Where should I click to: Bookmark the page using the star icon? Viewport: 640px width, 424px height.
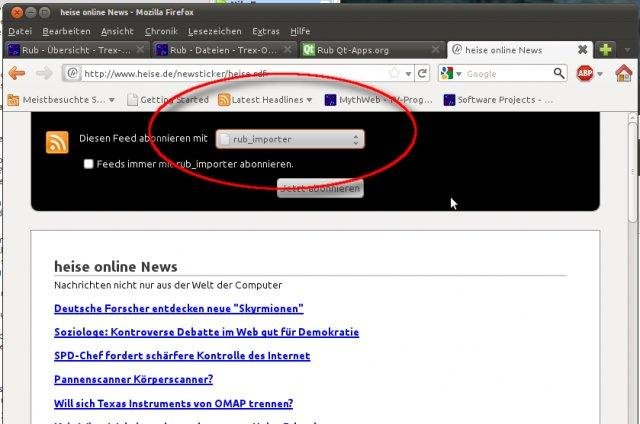pos(394,73)
